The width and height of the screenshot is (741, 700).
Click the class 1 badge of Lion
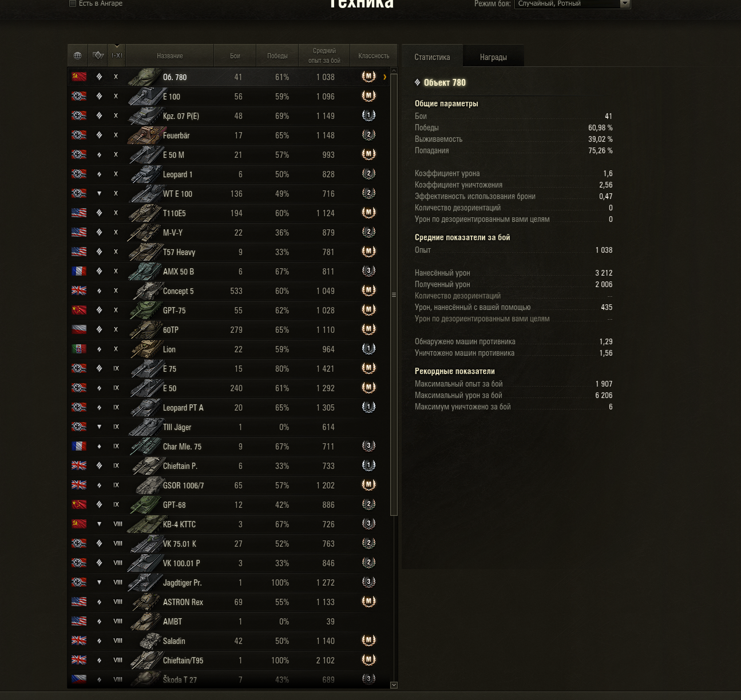coord(368,349)
